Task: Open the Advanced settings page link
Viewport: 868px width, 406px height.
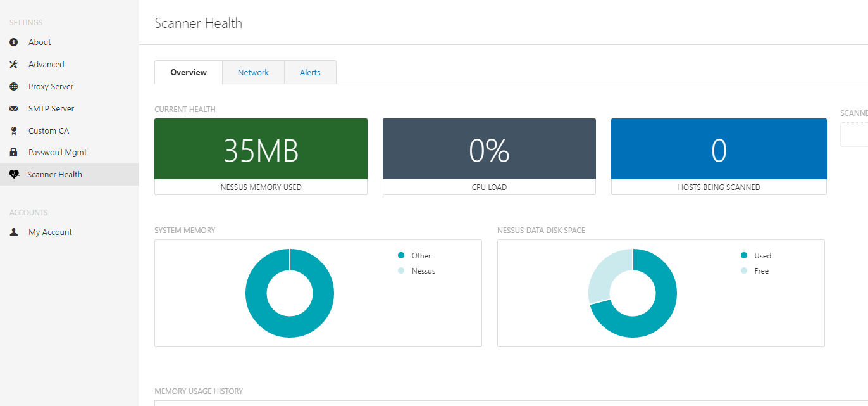Action: click(46, 65)
